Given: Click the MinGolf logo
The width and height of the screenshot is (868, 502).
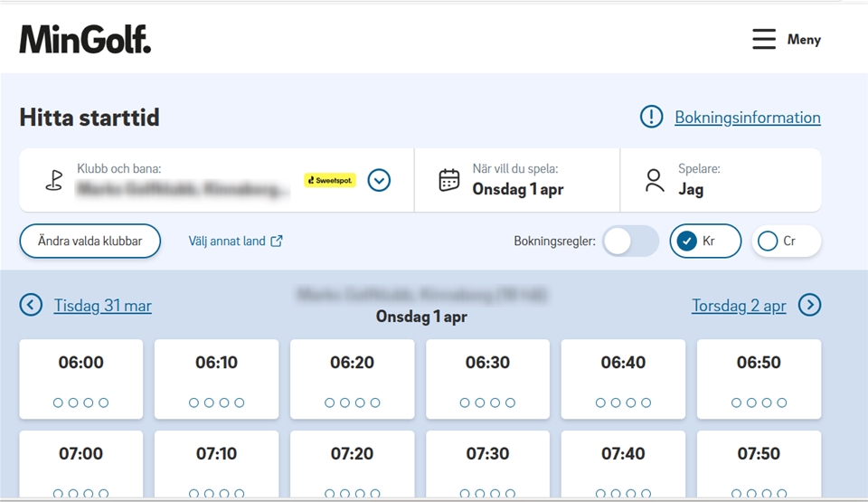Looking at the screenshot, I should tap(85, 39).
